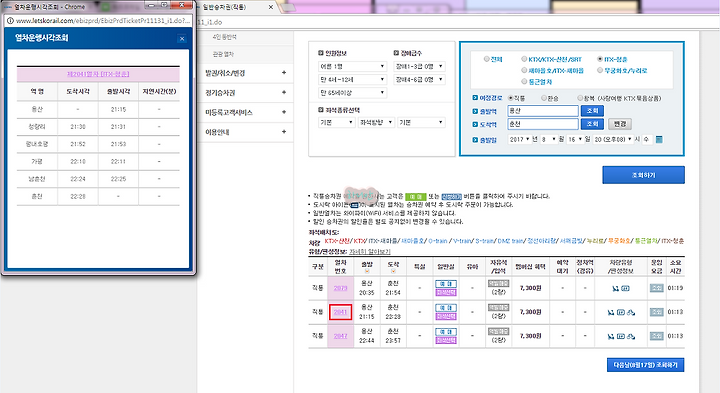Viewport: 720px width, 393px height.
Task: Select the 새마을호/ITX-새마을 radio button
Action: (x=524, y=70)
